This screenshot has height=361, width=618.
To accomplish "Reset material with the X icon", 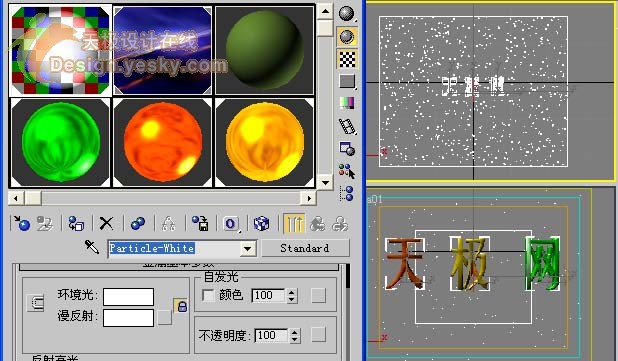I will (x=106, y=223).
